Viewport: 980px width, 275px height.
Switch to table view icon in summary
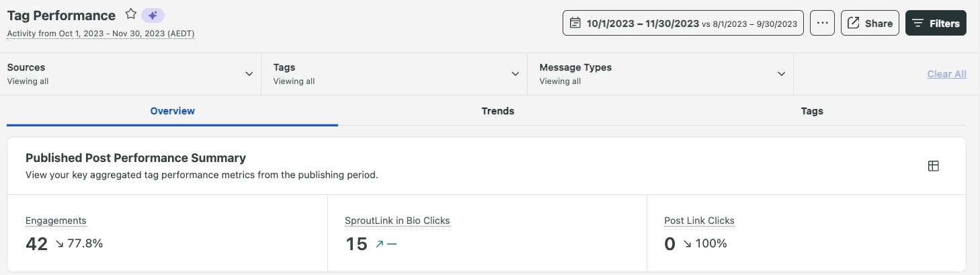(933, 166)
